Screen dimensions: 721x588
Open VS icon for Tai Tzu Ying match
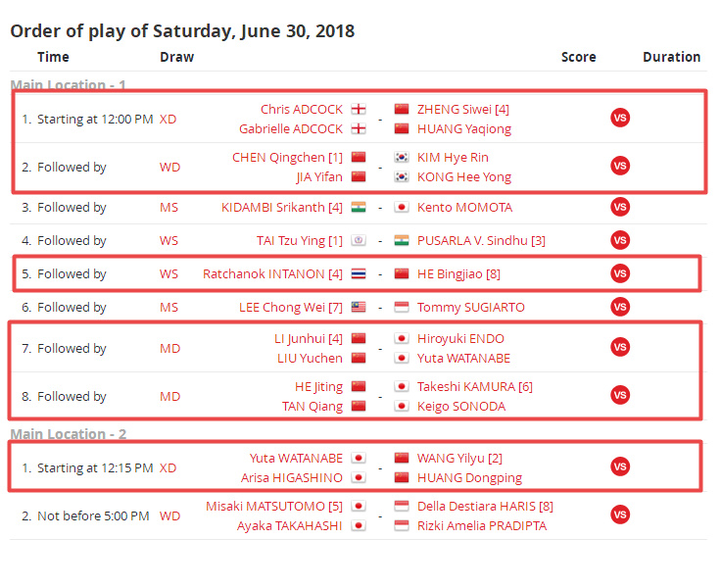tap(619, 241)
